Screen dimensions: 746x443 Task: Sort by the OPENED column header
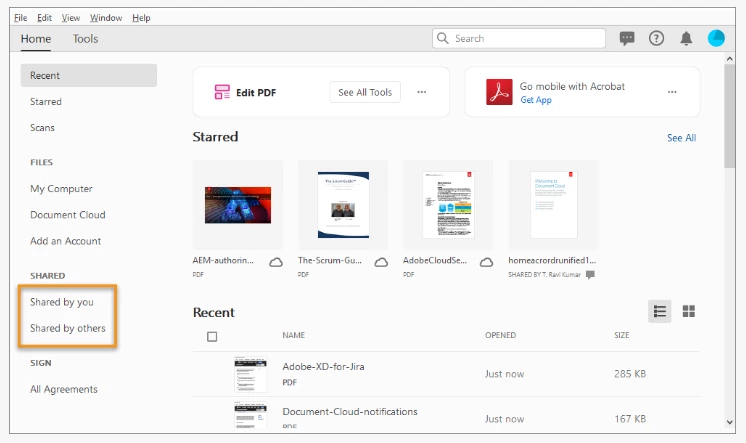[x=501, y=335]
